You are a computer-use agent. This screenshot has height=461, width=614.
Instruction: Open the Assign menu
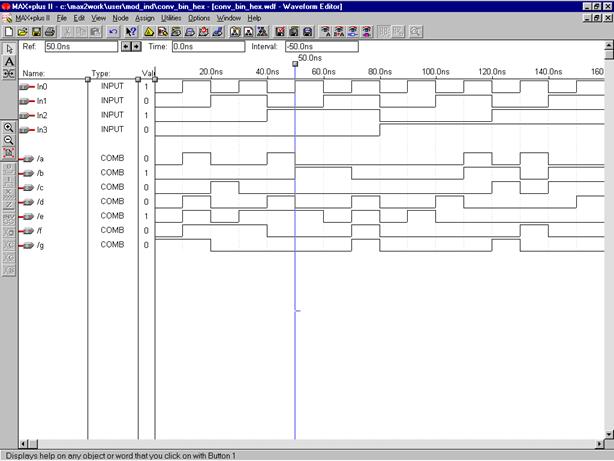tap(144, 18)
